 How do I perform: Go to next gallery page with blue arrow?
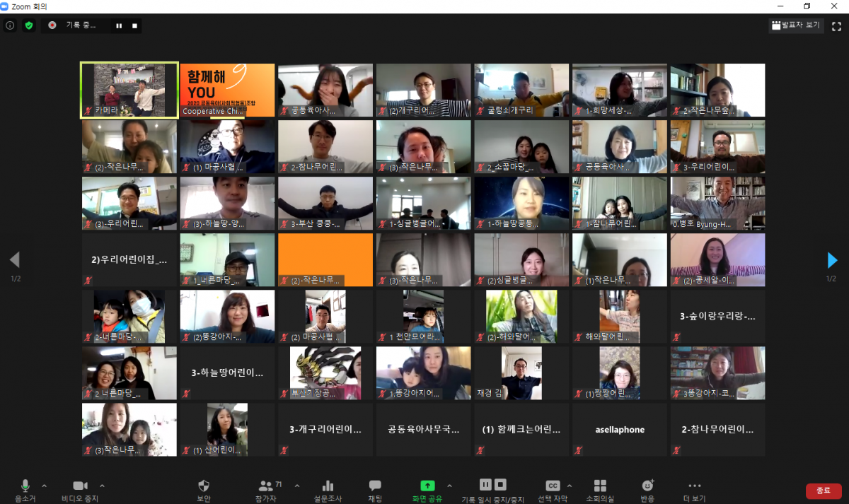(x=832, y=260)
